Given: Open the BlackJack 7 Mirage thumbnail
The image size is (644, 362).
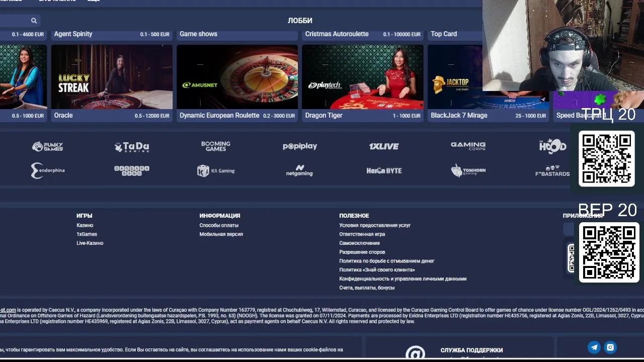Looking at the screenshot, I should point(488,77).
